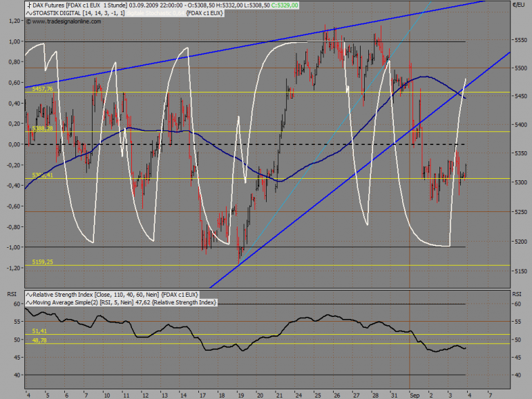Click the wave icon beside Moving Average Simple(2)

[29, 302]
